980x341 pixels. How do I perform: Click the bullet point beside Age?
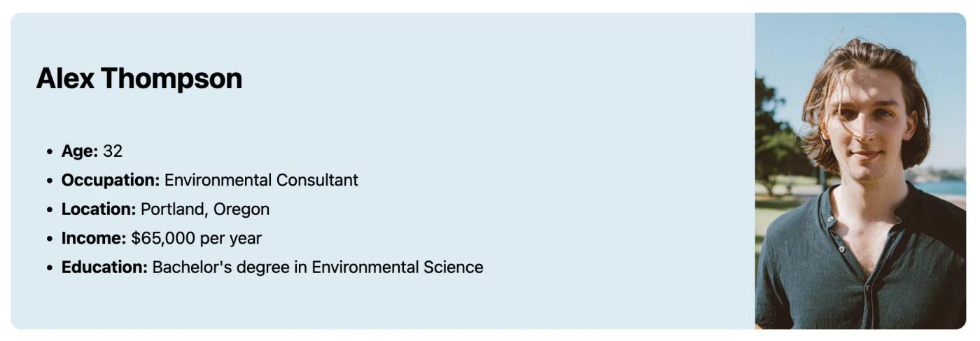pos(49,151)
